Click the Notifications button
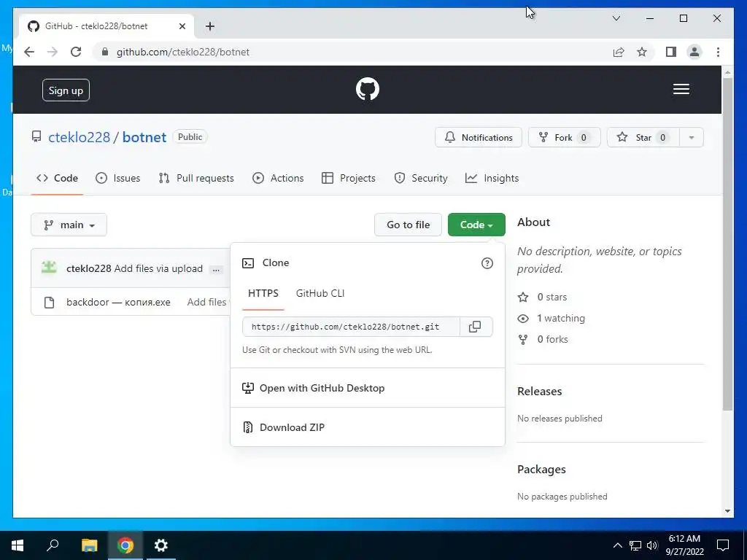This screenshot has width=747, height=560. 479,138
